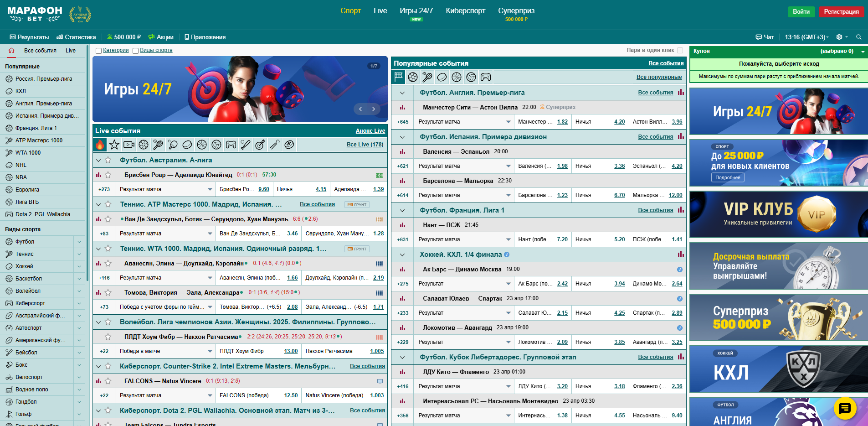Filter live events with video broadcast icon
This screenshot has width=868, height=426.
[129, 145]
